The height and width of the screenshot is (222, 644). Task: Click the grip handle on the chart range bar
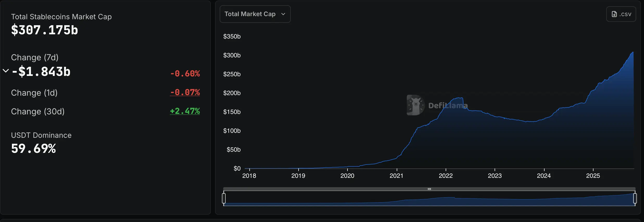point(430,189)
